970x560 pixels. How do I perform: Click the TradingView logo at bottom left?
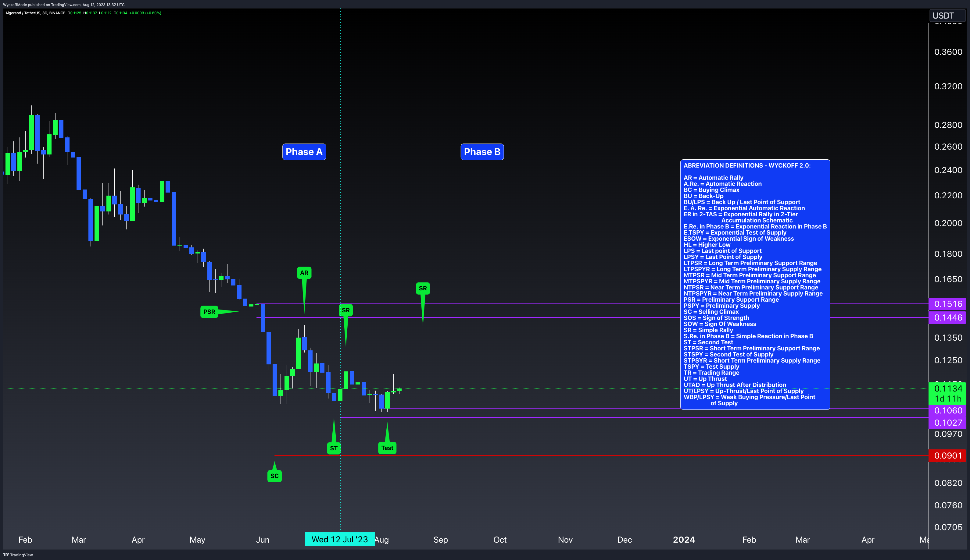18,555
